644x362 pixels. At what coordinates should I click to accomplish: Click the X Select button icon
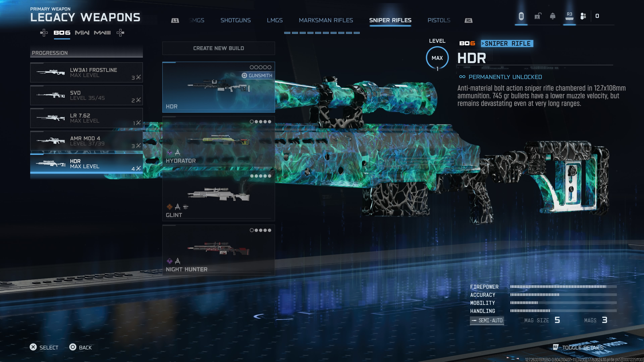click(x=33, y=347)
